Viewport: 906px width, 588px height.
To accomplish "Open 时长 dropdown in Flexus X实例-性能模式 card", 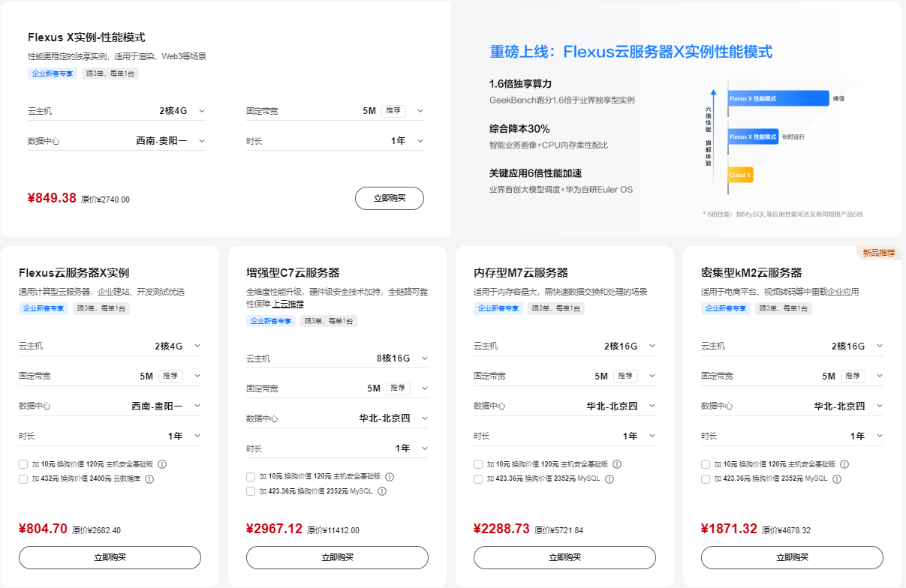I will [335, 141].
